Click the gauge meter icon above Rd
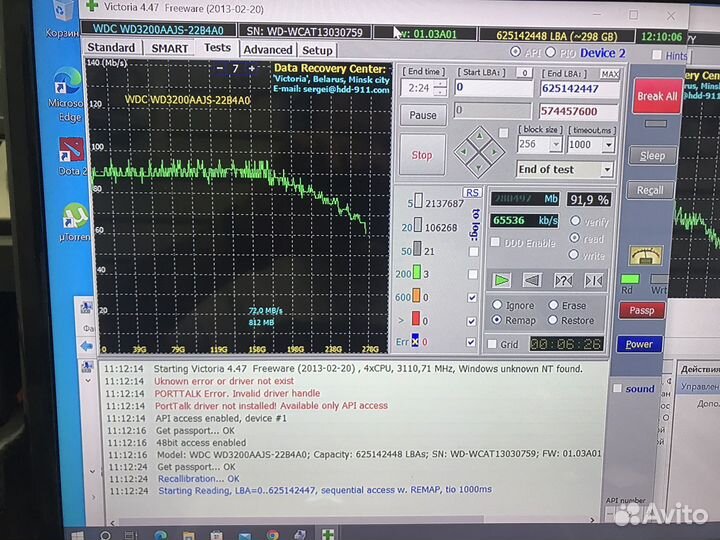This screenshot has width=720, height=540. 646,256
